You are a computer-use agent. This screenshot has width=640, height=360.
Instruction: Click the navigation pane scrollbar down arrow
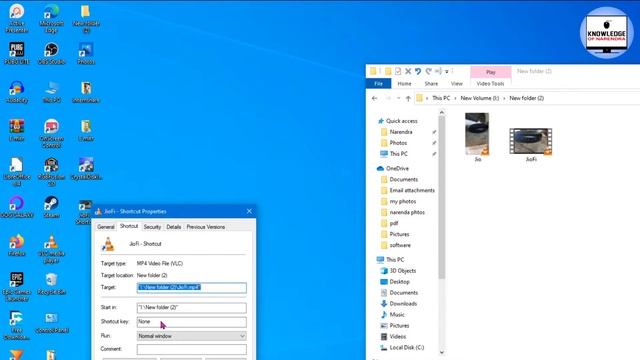(442, 352)
